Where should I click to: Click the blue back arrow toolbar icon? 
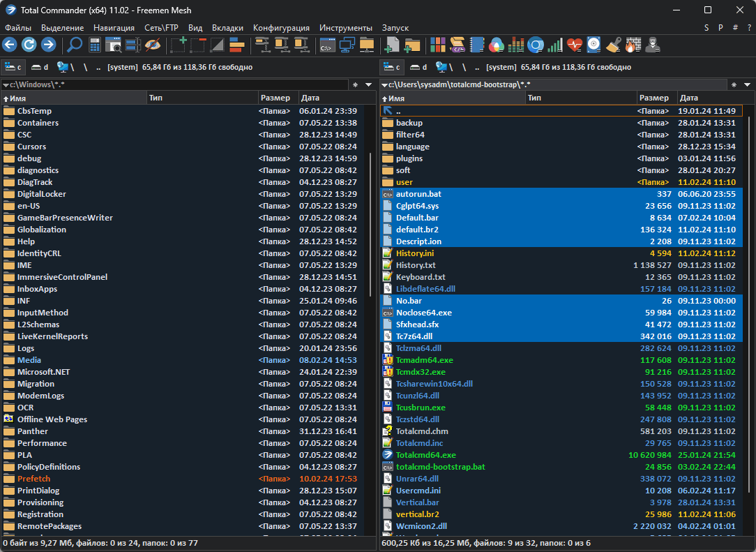[x=9, y=45]
